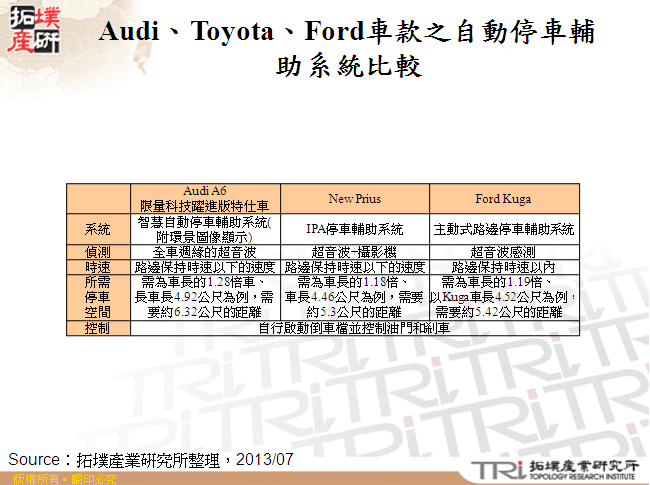Click the 'Ford Kuga' column header
The width and height of the screenshot is (650, 485).
coord(504,199)
